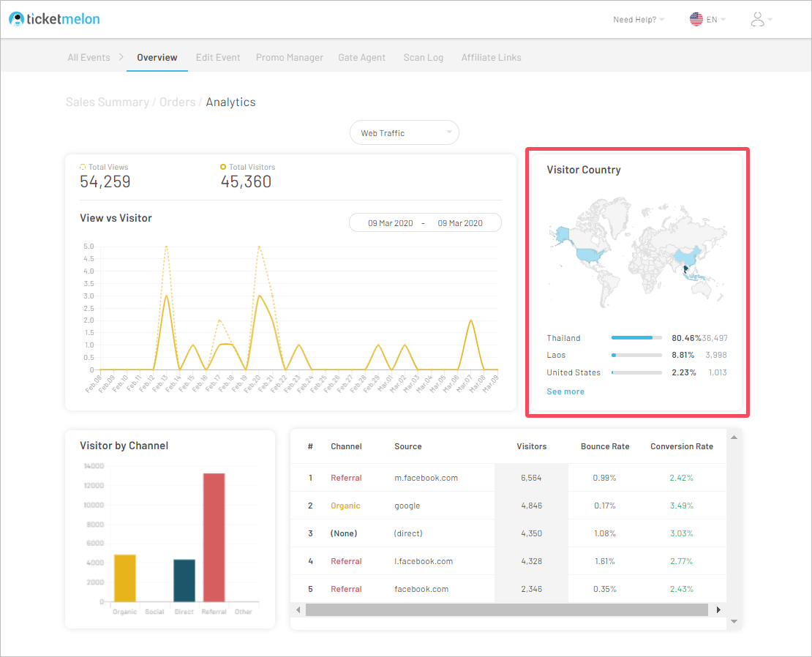Image resolution: width=812 pixels, height=657 pixels.
Task: Click the Organic channel in row 2
Action: (x=345, y=506)
